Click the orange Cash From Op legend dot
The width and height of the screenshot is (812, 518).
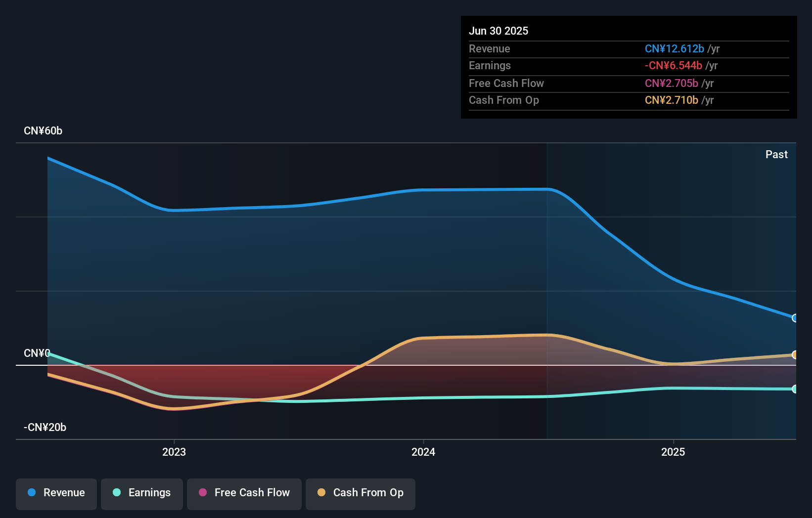321,492
